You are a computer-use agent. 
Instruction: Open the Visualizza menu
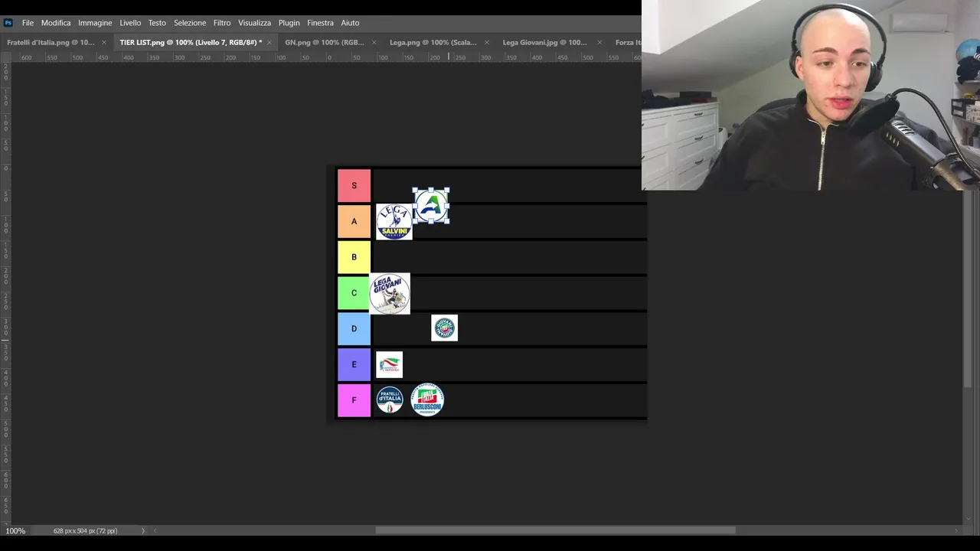click(x=254, y=23)
